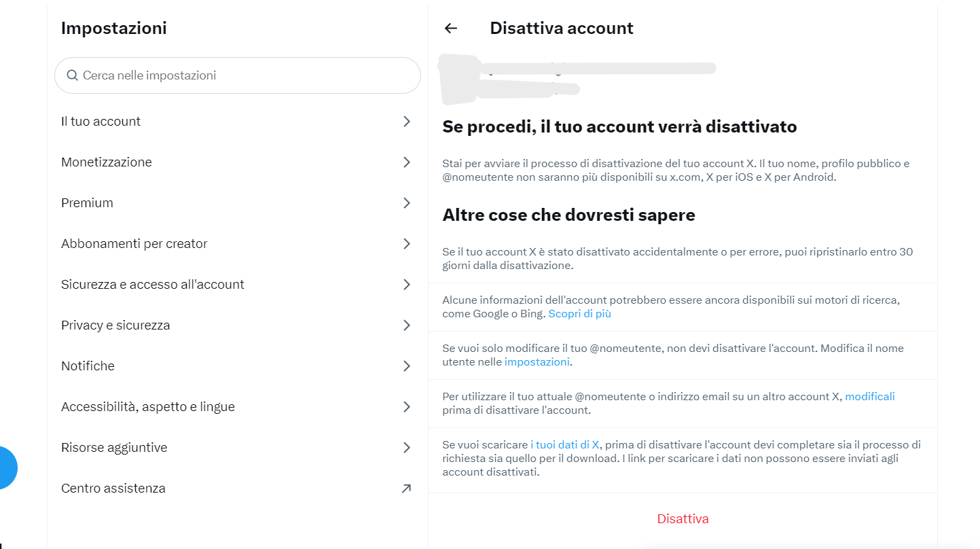980x549 pixels.
Task: Click the chevron next to Privacy e sicurezza
Action: (x=407, y=325)
